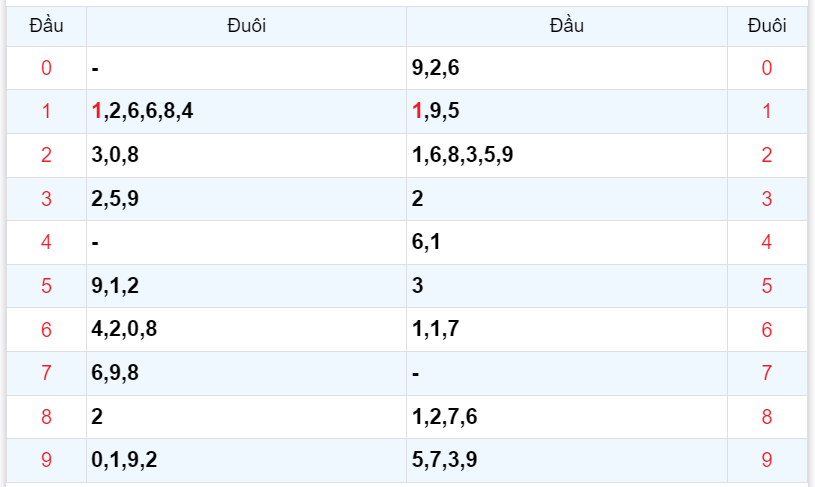Select the cell with 6,9,8
The image size is (815, 487).
[x=115, y=373]
